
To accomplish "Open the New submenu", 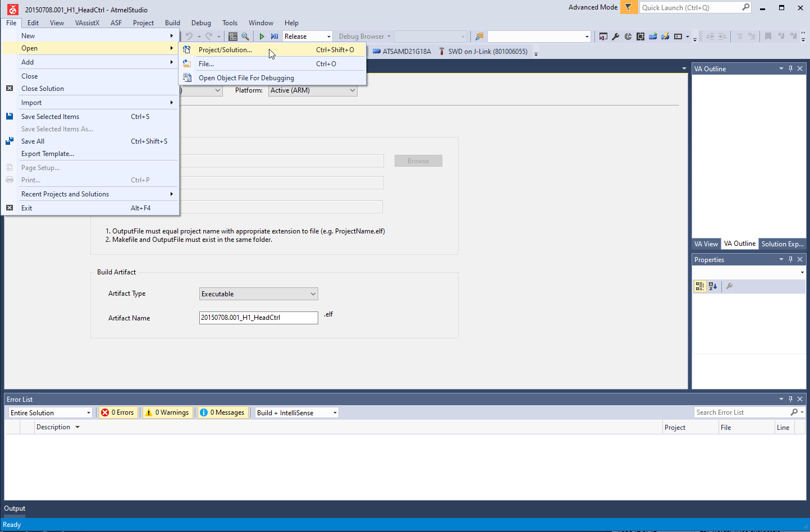I will [x=90, y=36].
